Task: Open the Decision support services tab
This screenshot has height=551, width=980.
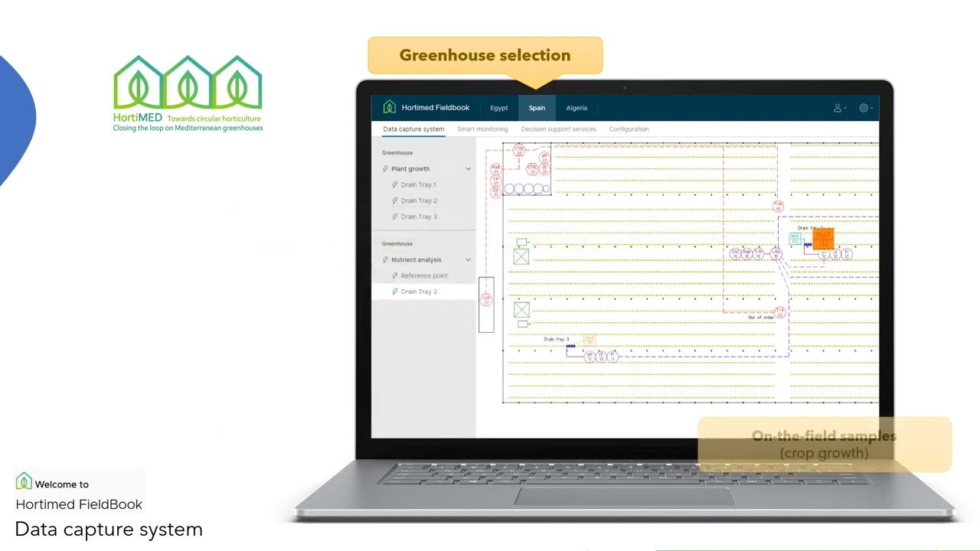Action: (x=558, y=129)
